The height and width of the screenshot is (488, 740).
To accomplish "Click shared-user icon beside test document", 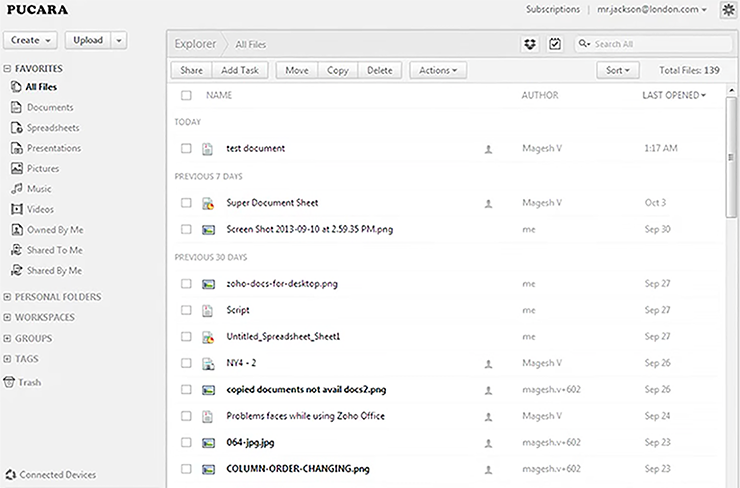I will coord(488,148).
